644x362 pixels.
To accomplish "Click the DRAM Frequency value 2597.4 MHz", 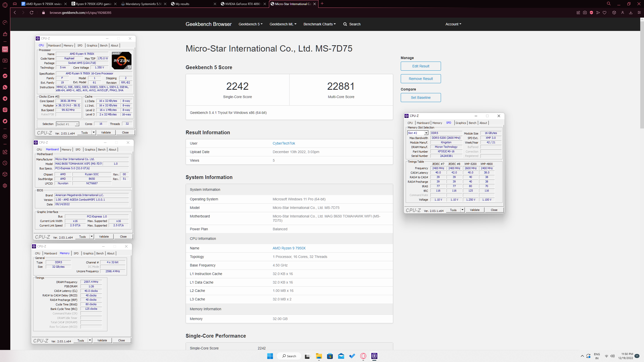I will (x=91, y=282).
